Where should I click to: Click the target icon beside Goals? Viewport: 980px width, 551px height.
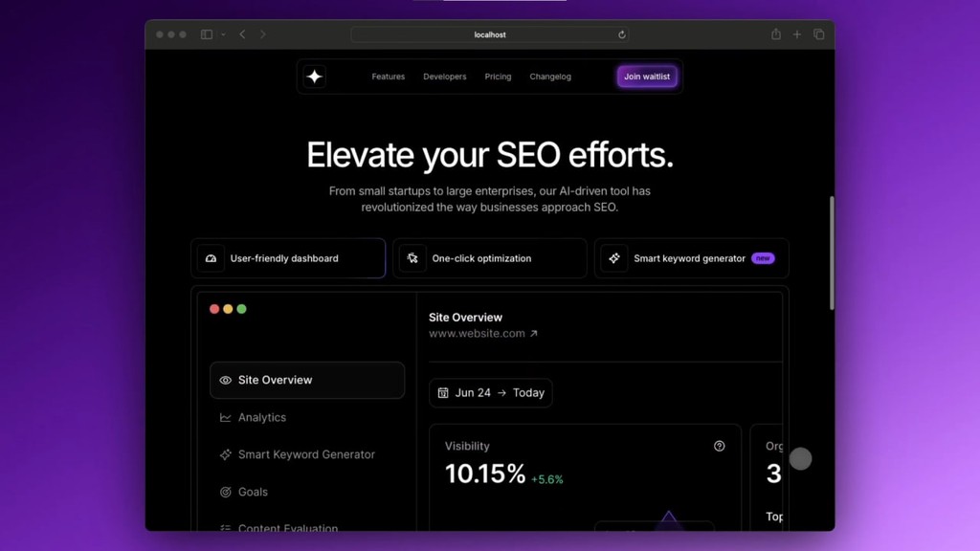[225, 493]
